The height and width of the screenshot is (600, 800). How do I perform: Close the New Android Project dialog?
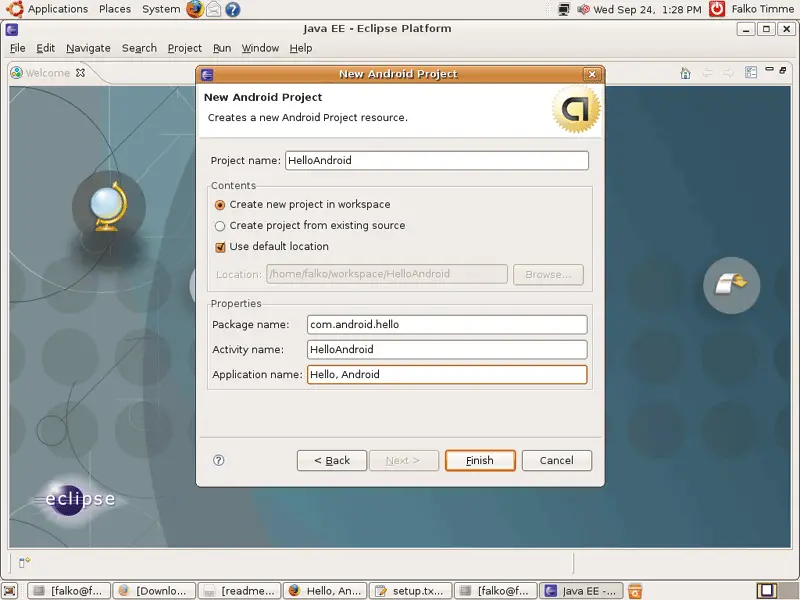(x=592, y=74)
